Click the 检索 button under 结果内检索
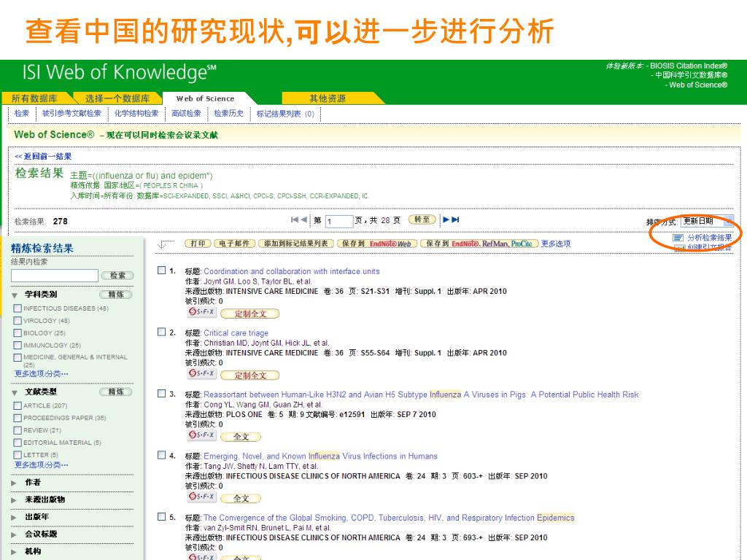Image resolution: width=747 pixels, height=560 pixels. pos(117,276)
